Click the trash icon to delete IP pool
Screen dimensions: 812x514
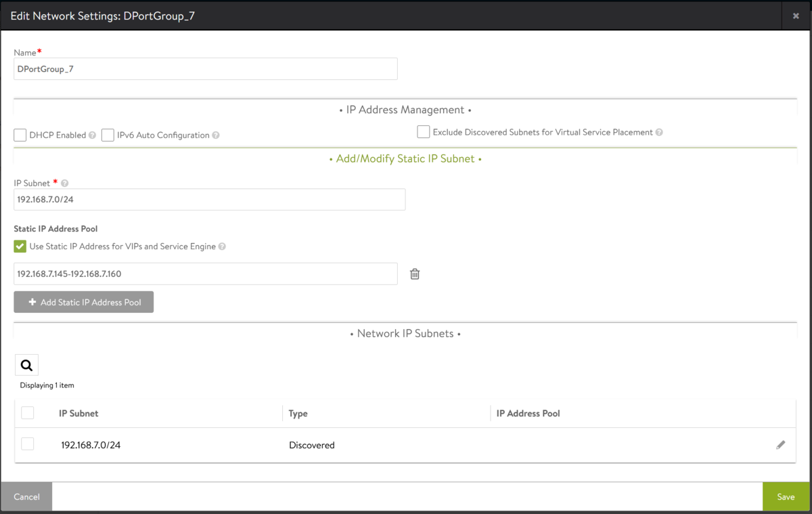[415, 274]
